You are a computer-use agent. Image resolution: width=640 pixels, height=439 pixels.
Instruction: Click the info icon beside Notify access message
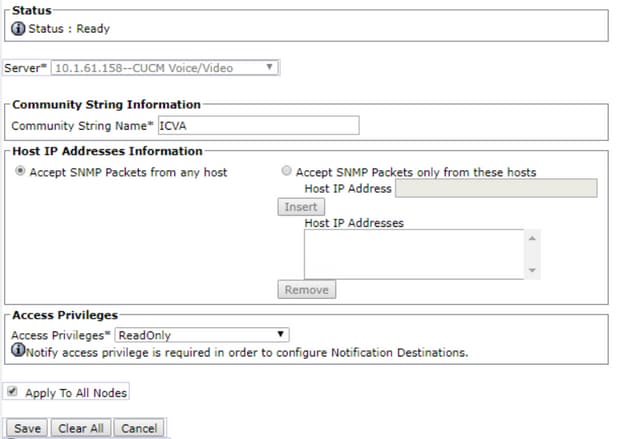(x=18, y=350)
